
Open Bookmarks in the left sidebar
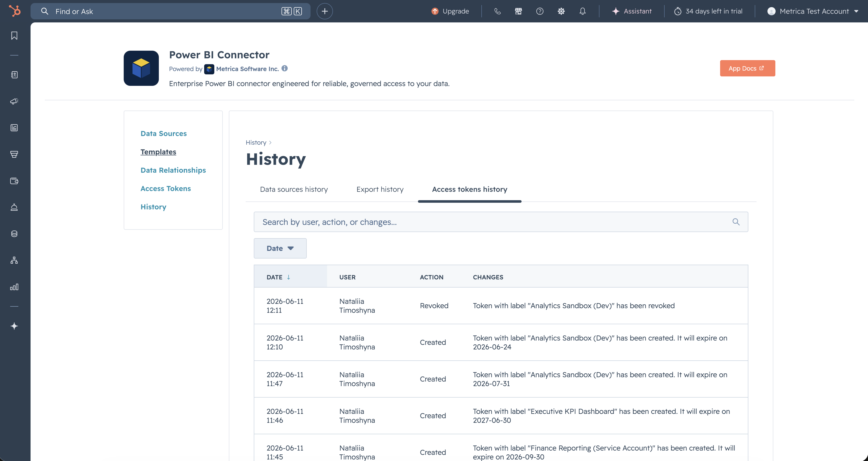click(14, 36)
